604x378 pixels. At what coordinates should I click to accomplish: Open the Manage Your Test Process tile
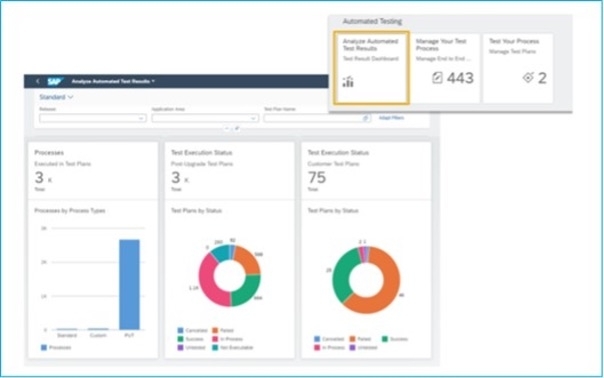(x=445, y=68)
